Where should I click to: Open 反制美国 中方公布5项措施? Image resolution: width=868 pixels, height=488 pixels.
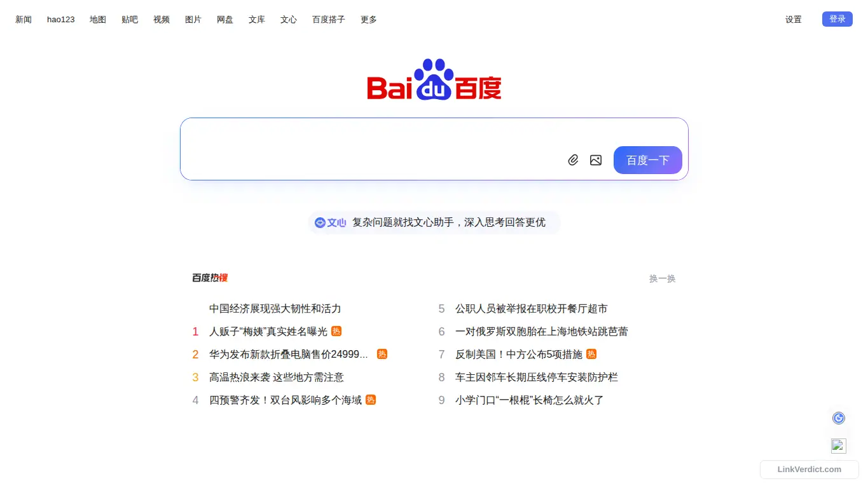coord(519,355)
